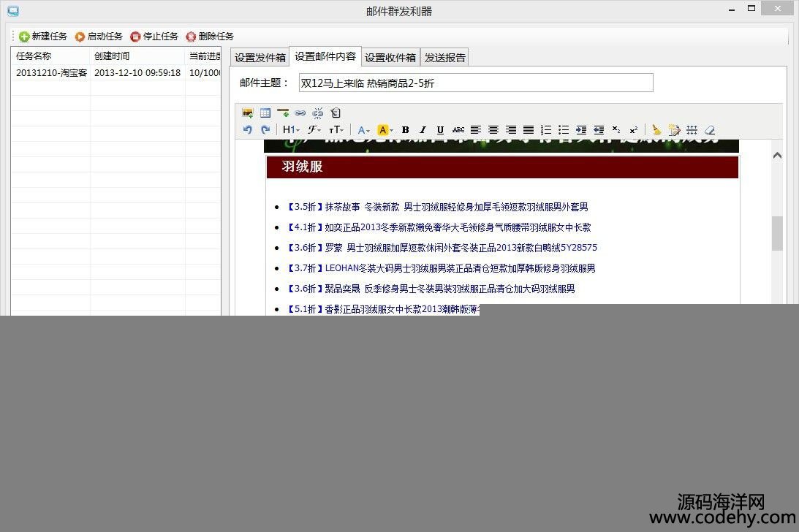The height and width of the screenshot is (532, 799).
Task: Redo the last edit
Action: point(265,130)
